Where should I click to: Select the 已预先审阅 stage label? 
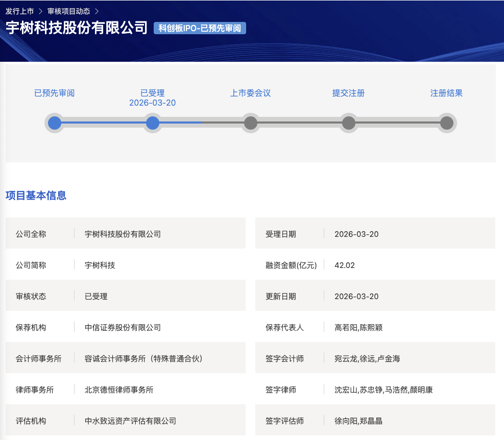coord(54,93)
